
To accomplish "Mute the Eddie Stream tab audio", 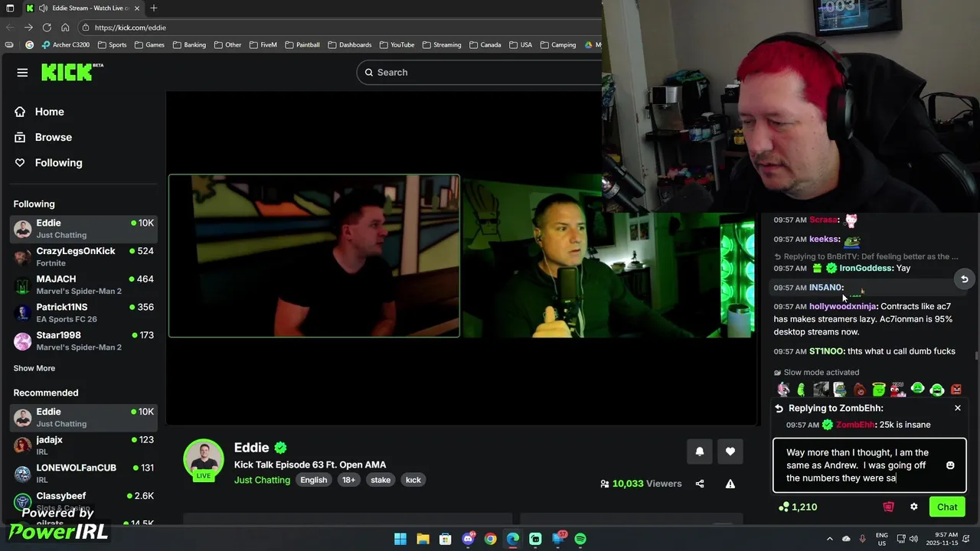I will point(43,8).
